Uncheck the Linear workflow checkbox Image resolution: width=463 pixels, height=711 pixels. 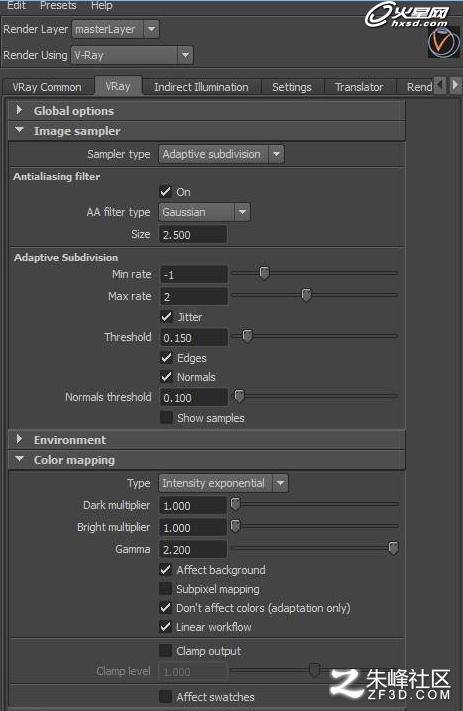tap(166, 627)
